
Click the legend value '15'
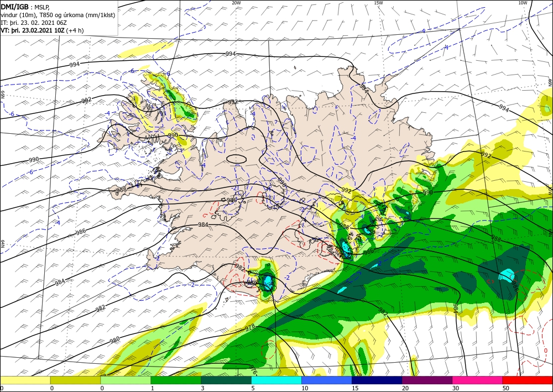point(355,388)
